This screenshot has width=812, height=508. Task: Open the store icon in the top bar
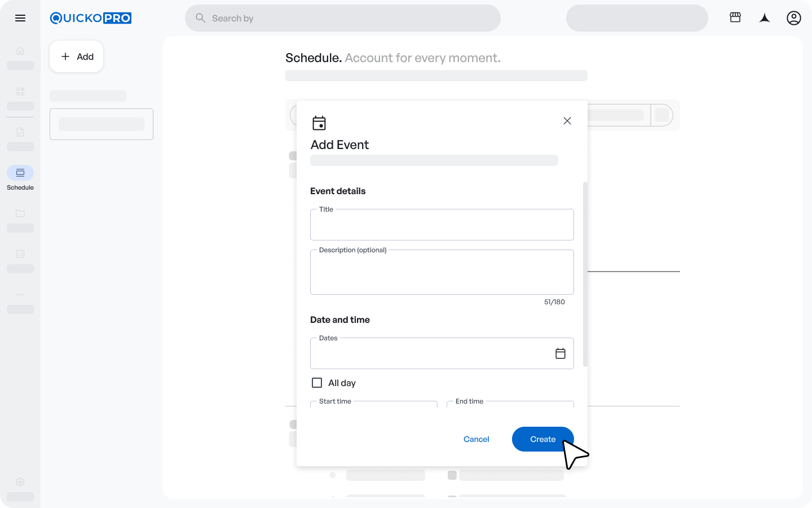(735, 17)
